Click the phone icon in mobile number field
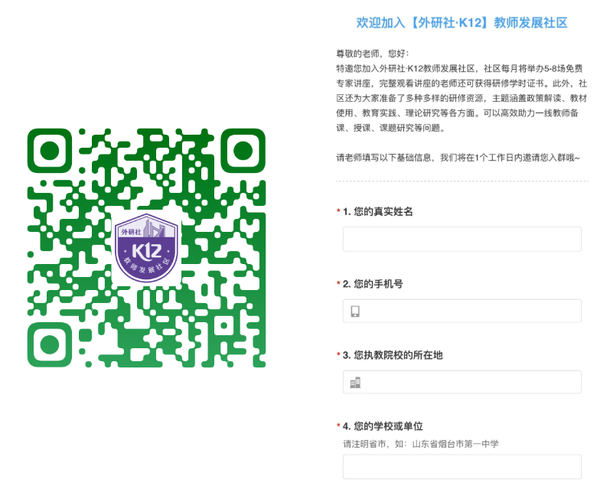The height and width of the screenshot is (487, 600). 355,311
